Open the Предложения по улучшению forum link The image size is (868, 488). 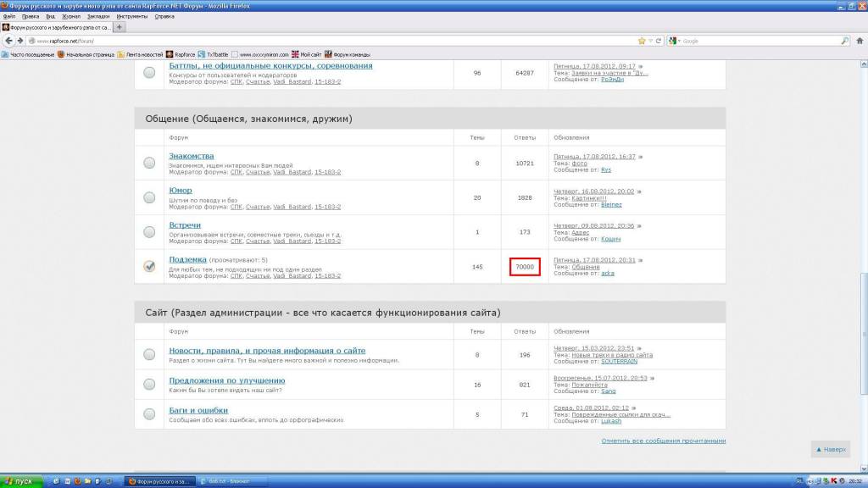click(x=227, y=380)
